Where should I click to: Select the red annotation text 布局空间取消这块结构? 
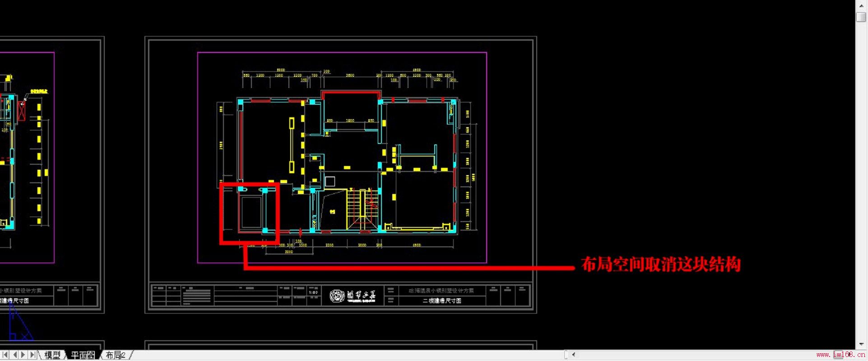point(661,264)
